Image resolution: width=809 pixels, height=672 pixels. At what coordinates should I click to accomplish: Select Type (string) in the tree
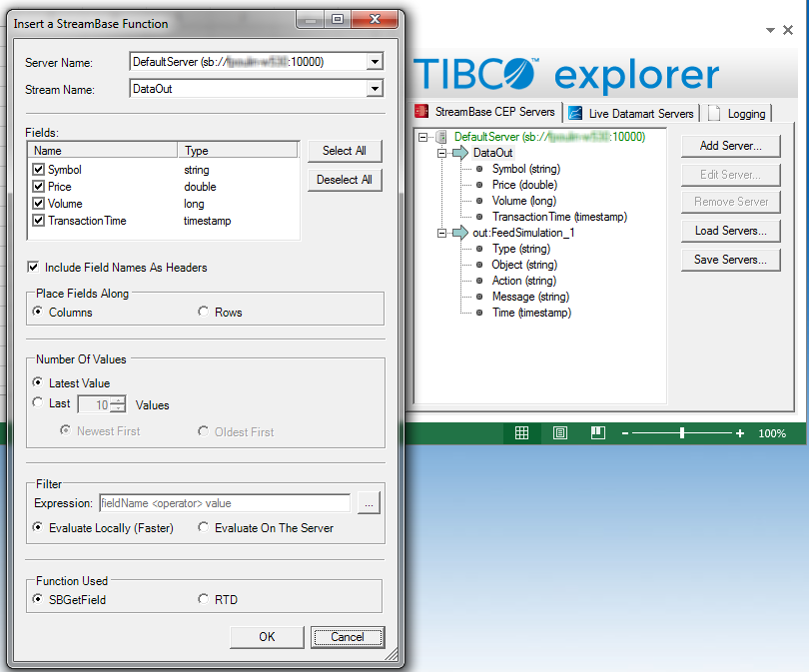pyautogui.click(x=521, y=249)
